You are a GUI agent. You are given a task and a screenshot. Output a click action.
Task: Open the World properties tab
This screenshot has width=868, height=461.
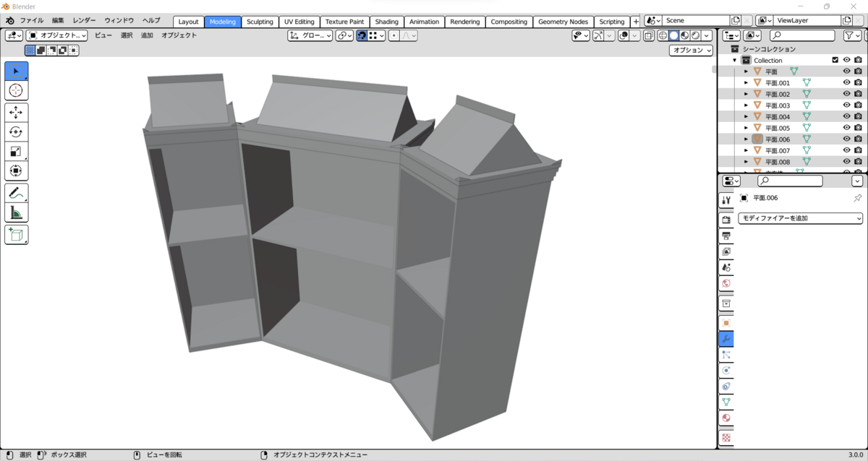[726, 283]
